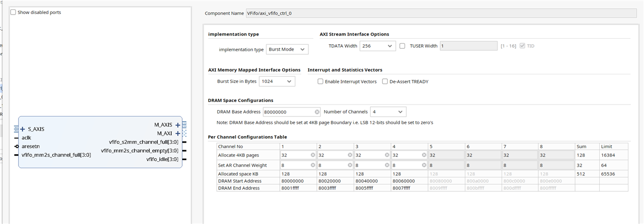Edit channel 3 Set AR Channel Weight input
644x224 pixels.
(372, 165)
